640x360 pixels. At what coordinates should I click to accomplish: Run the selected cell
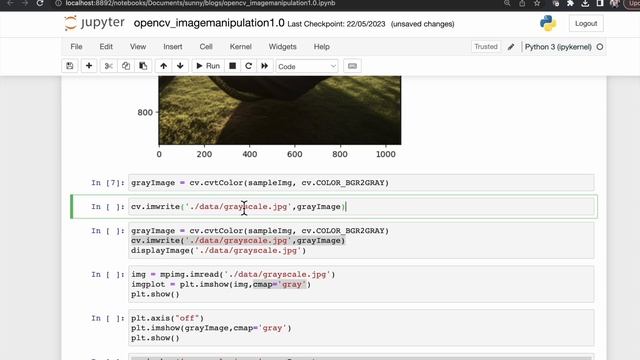click(x=208, y=66)
